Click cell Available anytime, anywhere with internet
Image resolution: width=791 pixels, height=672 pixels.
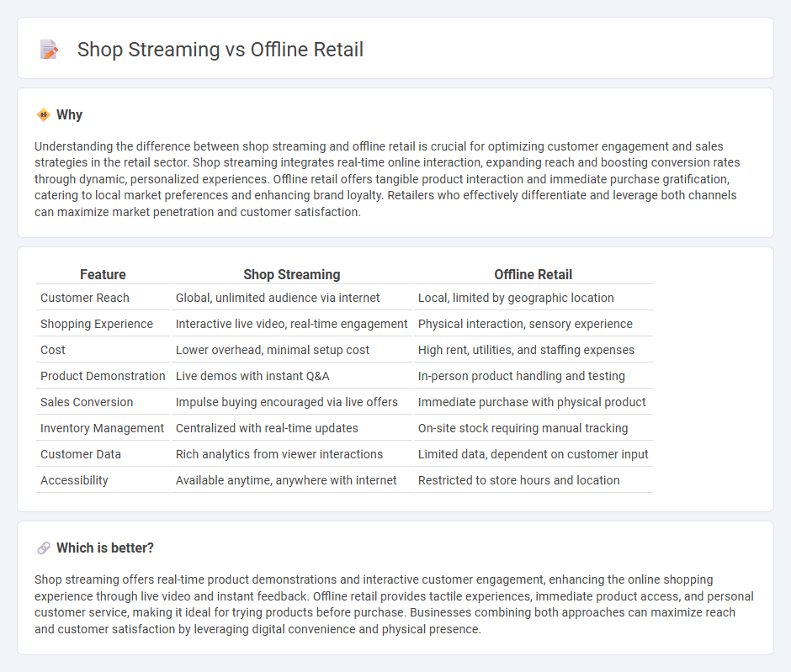[292, 480]
